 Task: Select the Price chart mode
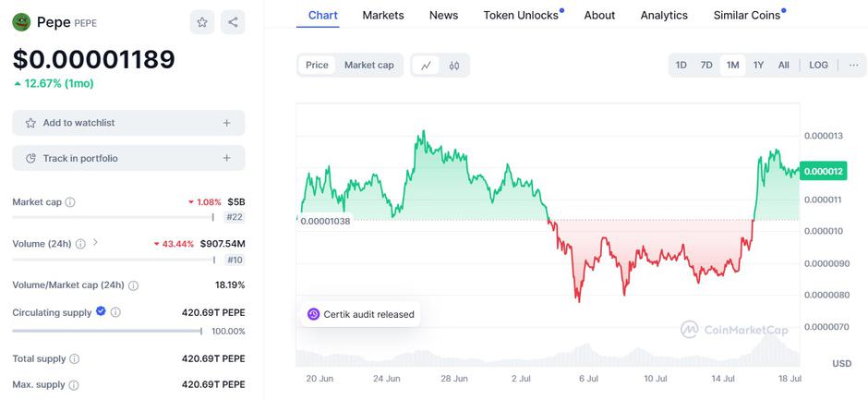[318, 66]
